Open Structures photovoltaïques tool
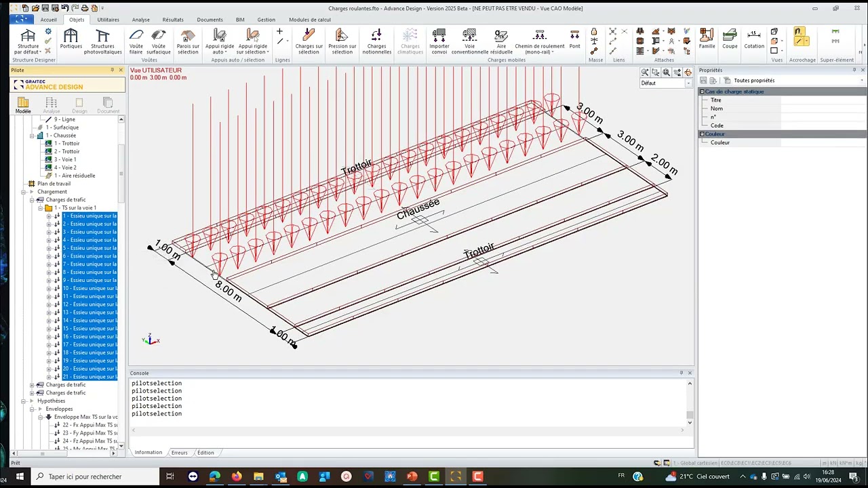 click(x=102, y=41)
